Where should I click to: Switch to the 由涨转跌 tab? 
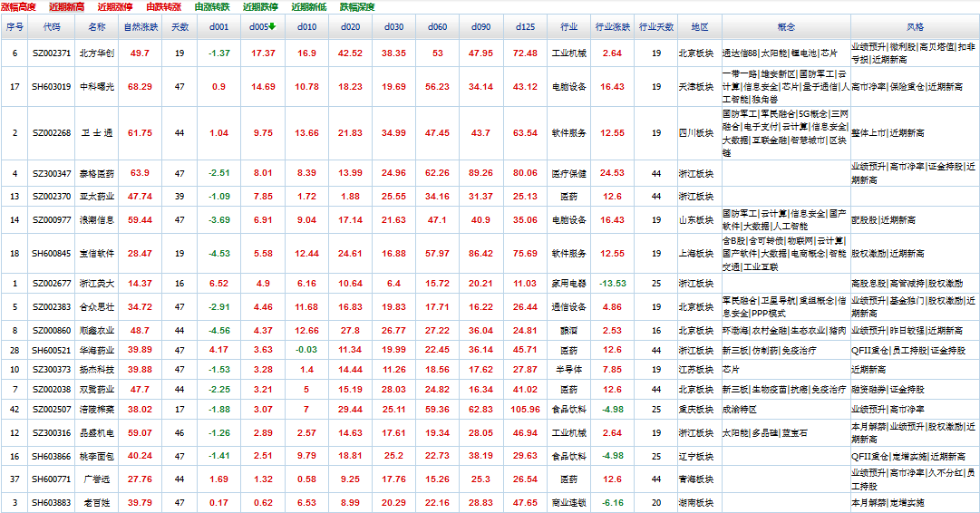pyautogui.click(x=212, y=7)
